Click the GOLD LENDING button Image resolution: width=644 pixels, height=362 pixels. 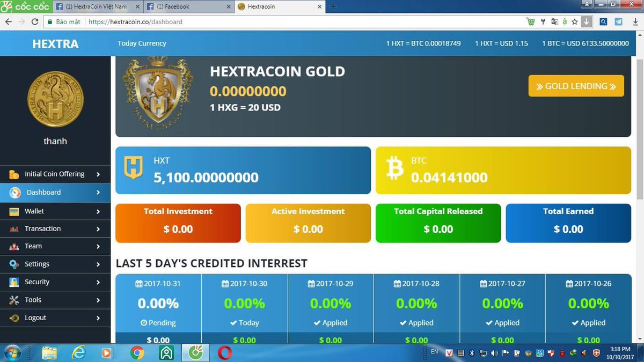576,86
